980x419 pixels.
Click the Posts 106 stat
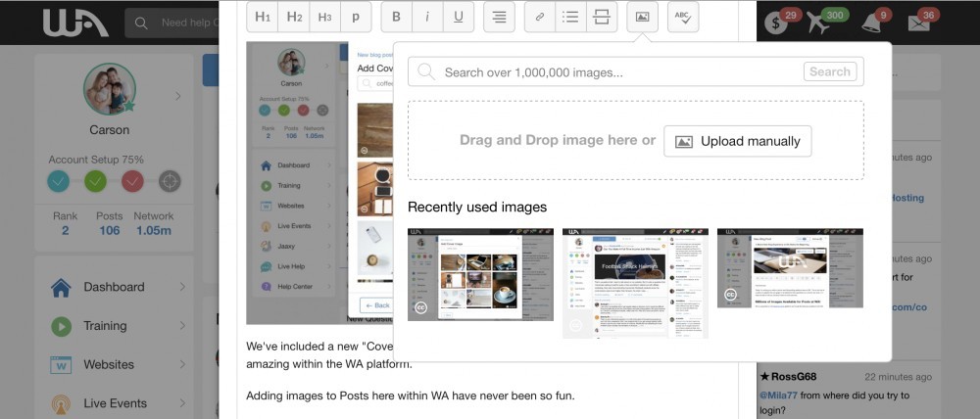point(110,223)
